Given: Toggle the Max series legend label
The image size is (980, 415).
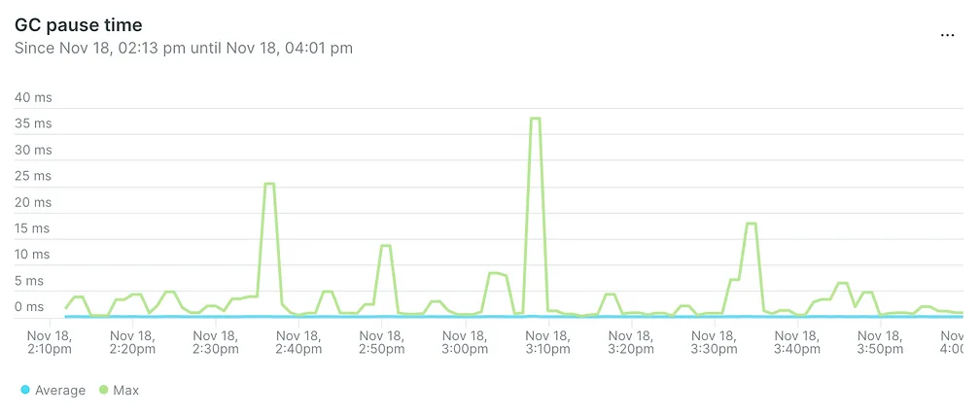Looking at the screenshot, I should [126, 391].
